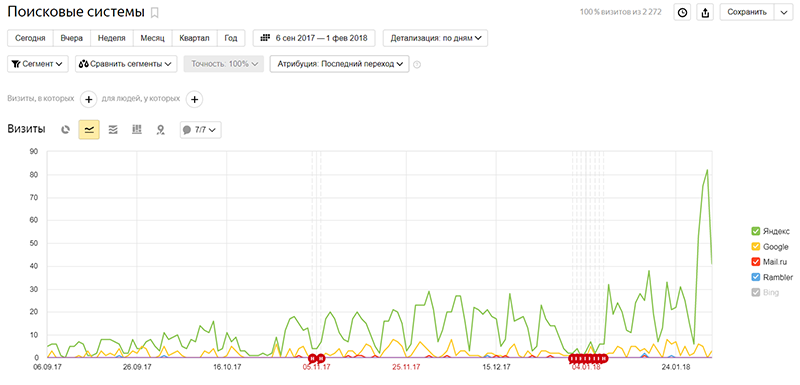Click the Сохранить button
Viewport: 800px width, 385px height.
(747, 12)
